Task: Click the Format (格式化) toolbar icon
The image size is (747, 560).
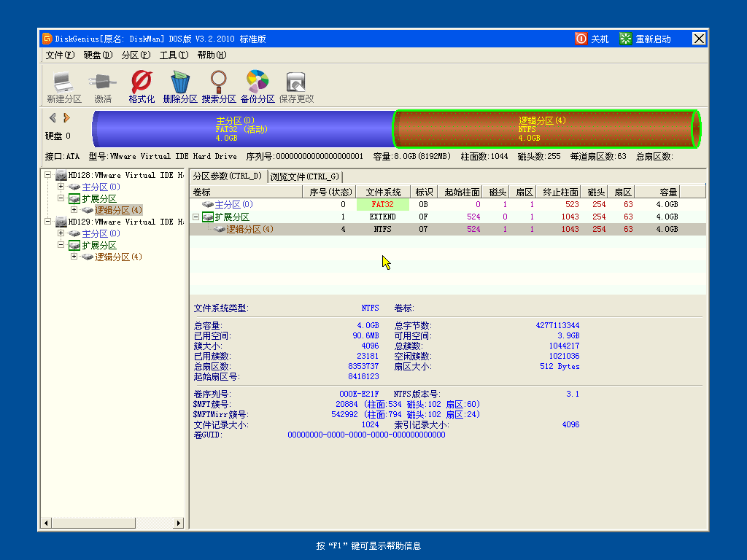Action: (x=142, y=86)
